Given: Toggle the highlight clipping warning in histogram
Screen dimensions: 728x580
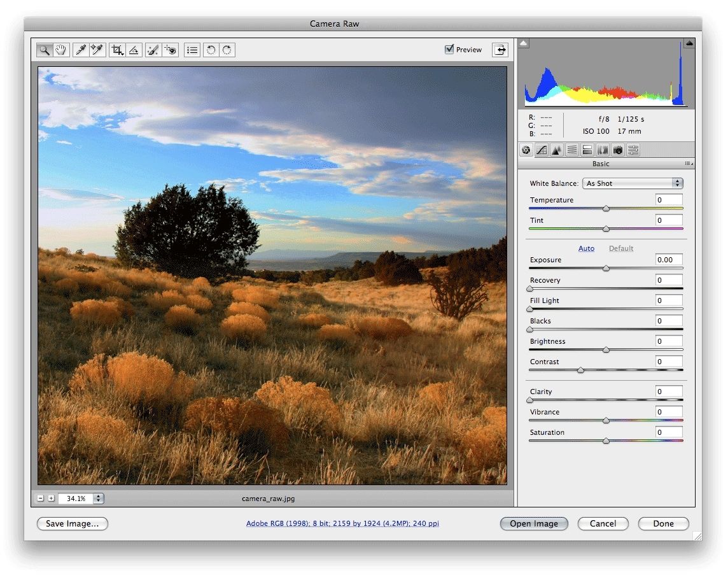Looking at the screenshot, I should tap(689, 43).
